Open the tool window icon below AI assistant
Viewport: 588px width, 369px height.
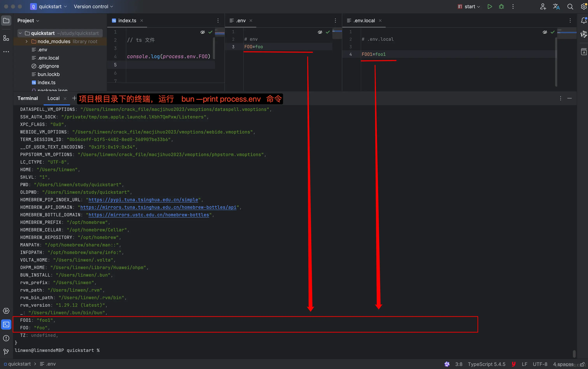[584, 52]
